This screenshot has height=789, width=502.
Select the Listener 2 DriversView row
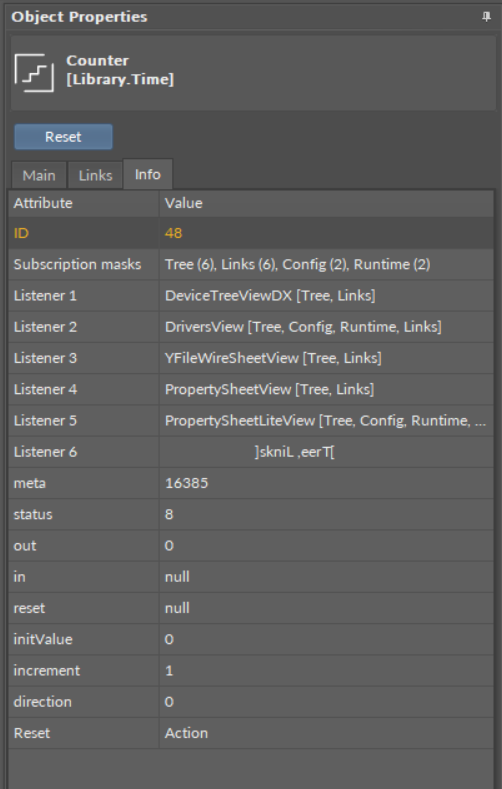click(x=251, y=327)
